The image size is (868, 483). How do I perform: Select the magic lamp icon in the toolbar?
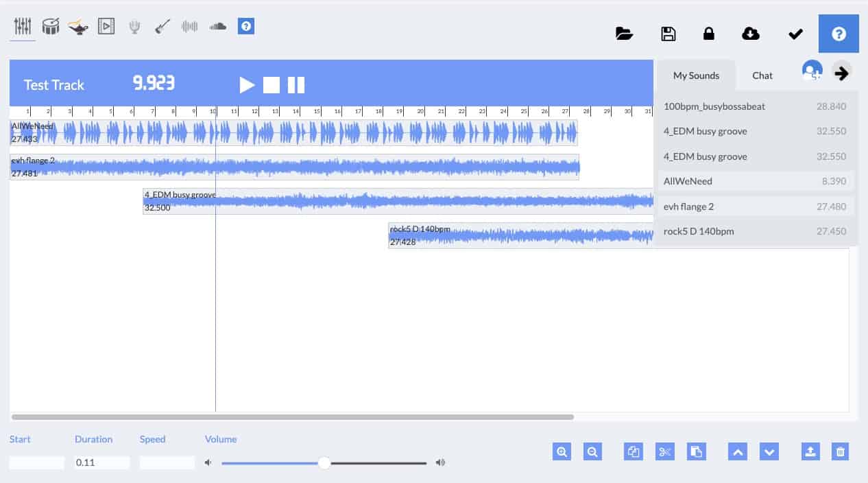coord(78,26)
